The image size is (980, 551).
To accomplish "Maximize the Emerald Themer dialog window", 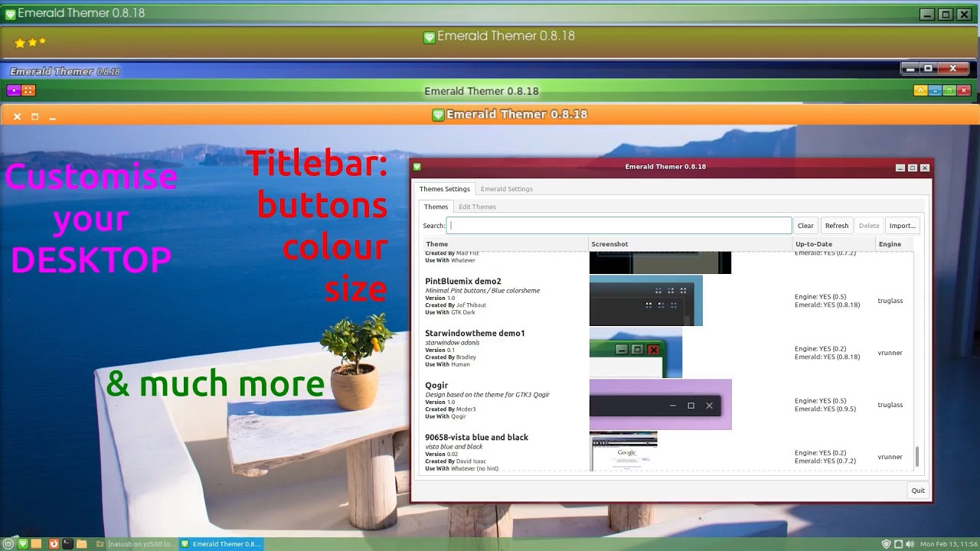I will pyautogui.click(x=913, y=168).
